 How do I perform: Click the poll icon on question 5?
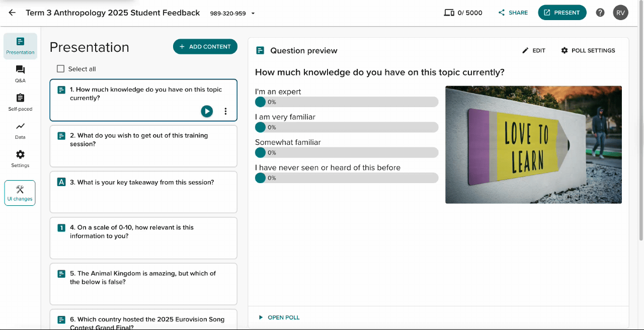61,274
